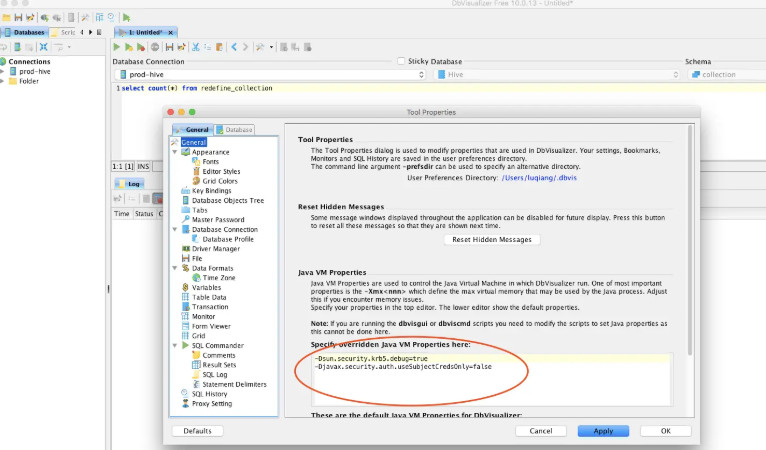This screenshot has height=450, width=766.
Task: Open the collection Schema dropdown
Action: point(727,74)
